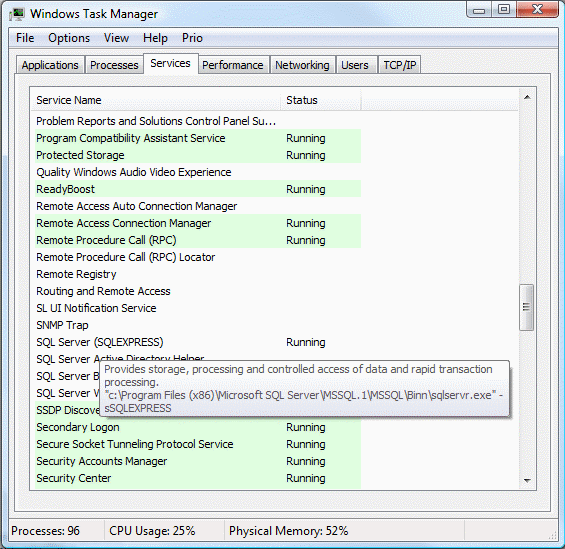Switch to the Applications tab

(50, 65)
